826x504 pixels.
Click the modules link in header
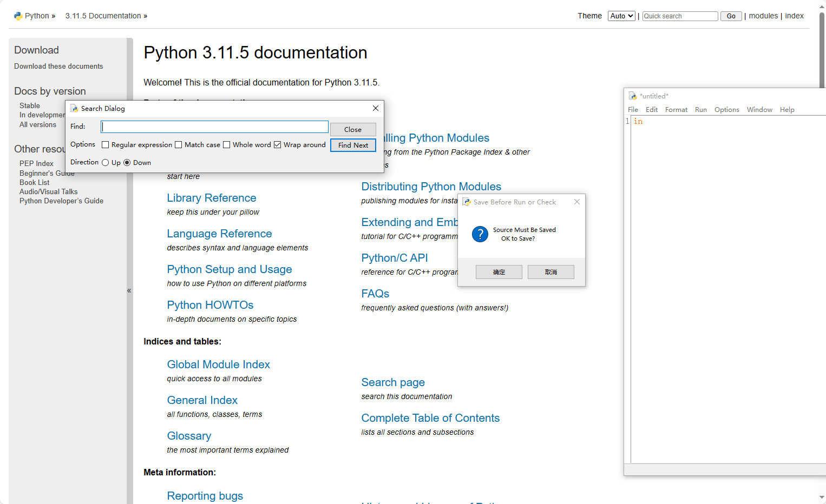(763, 16)
